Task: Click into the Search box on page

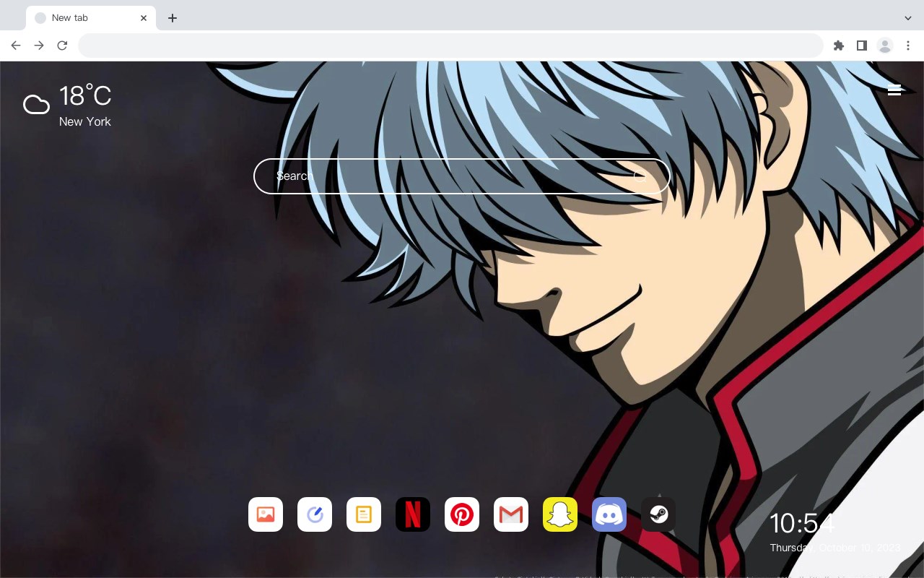Action: click(462, 176)
